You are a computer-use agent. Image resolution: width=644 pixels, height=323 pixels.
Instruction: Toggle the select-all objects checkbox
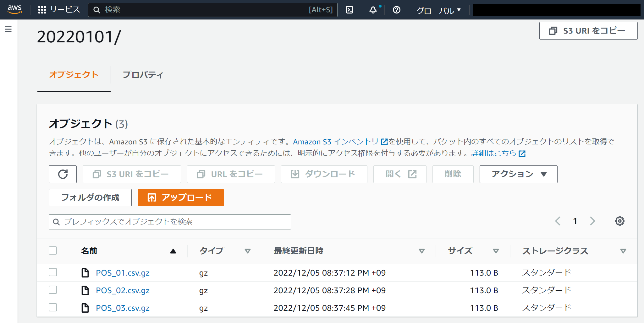pos(53,250)
